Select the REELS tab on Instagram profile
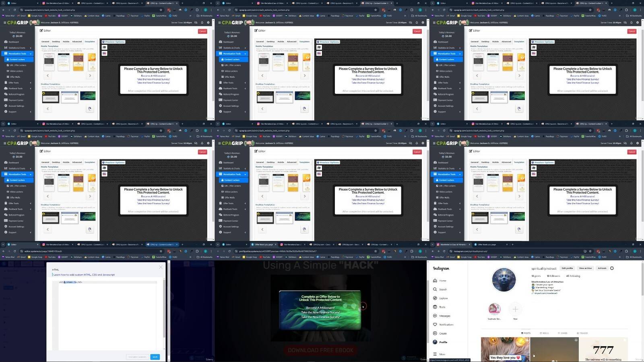The height and width of the screenshot is (362, 644). pos(544,333)
